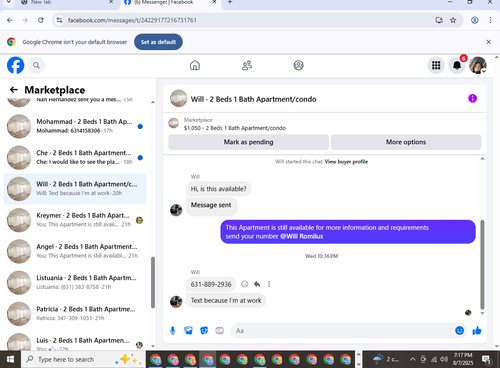Screen dimensions: 500x368
Task: Open Kreymer's apartment conversation
Action: (75, 220)
